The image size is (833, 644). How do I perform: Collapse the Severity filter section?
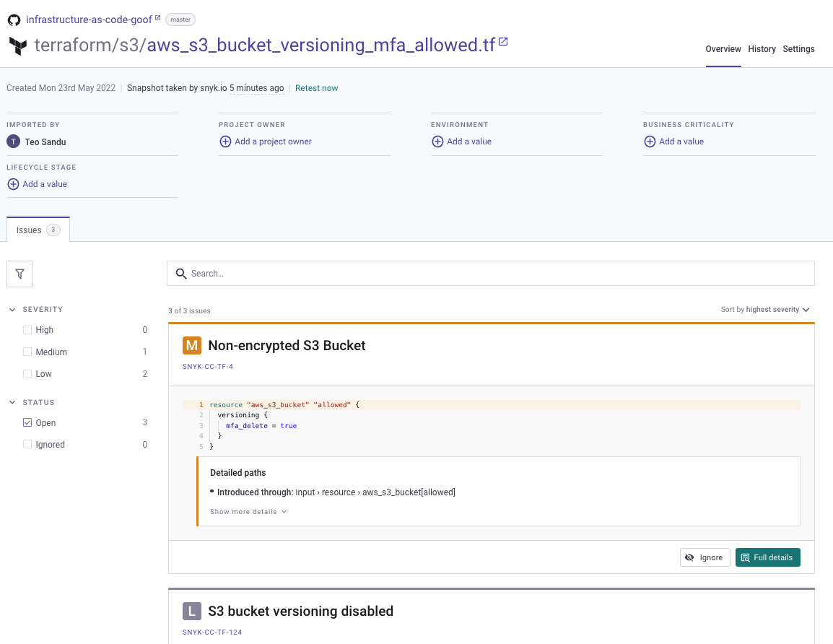click(12, 310)
